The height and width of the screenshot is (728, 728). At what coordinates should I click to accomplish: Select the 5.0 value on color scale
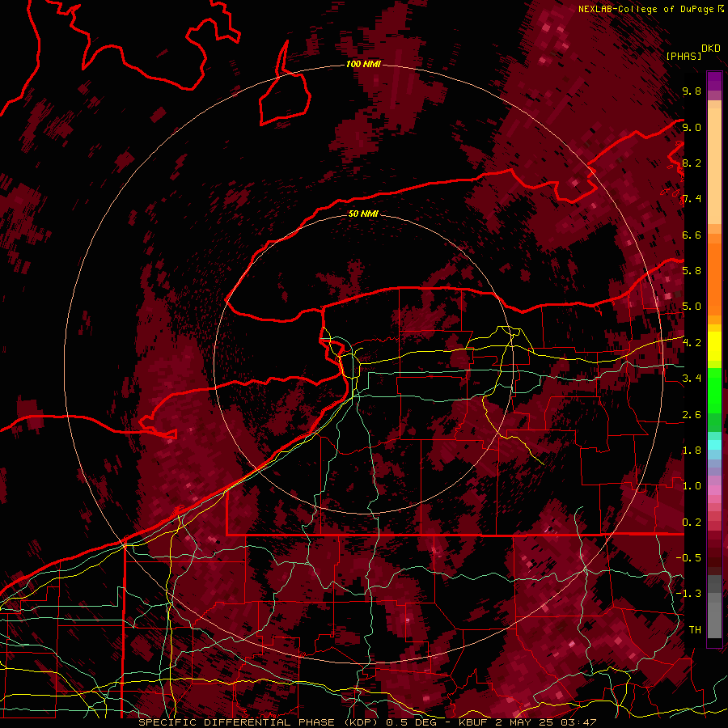(692, 307)
